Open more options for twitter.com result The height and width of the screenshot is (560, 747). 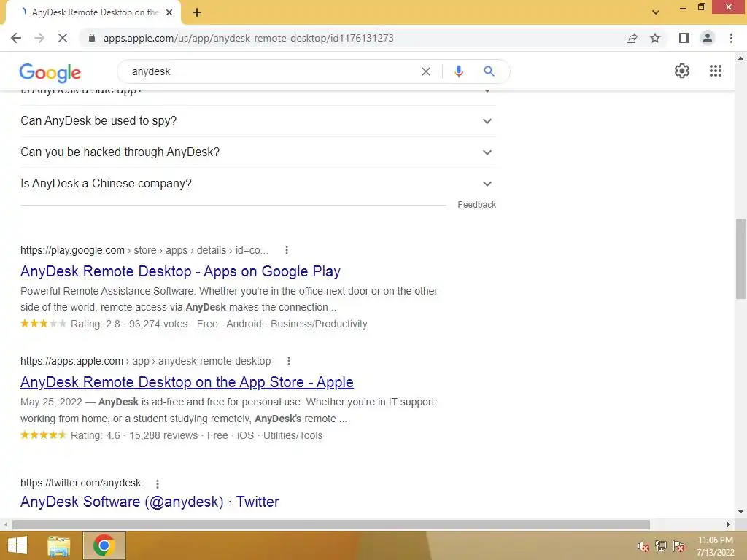click(x=158, y=483)
